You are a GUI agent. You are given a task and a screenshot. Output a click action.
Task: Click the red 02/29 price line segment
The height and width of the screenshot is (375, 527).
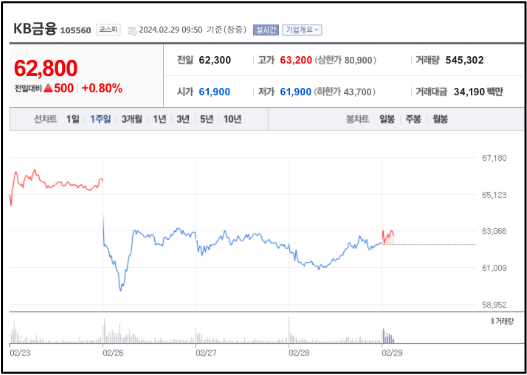[388, 236]
